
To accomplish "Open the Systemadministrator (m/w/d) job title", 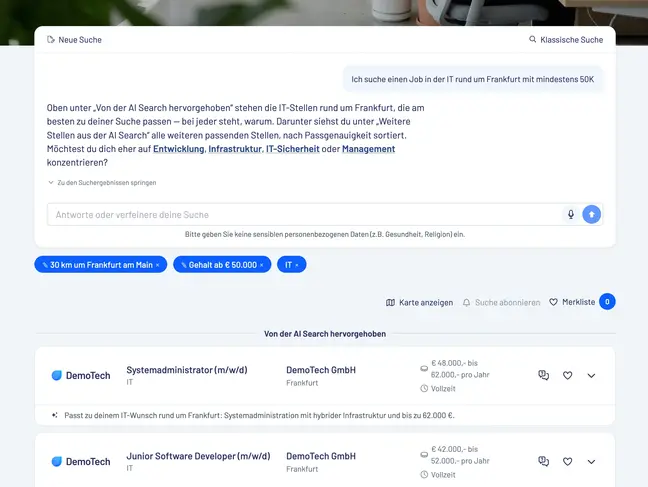I will [x=187, y=370].
